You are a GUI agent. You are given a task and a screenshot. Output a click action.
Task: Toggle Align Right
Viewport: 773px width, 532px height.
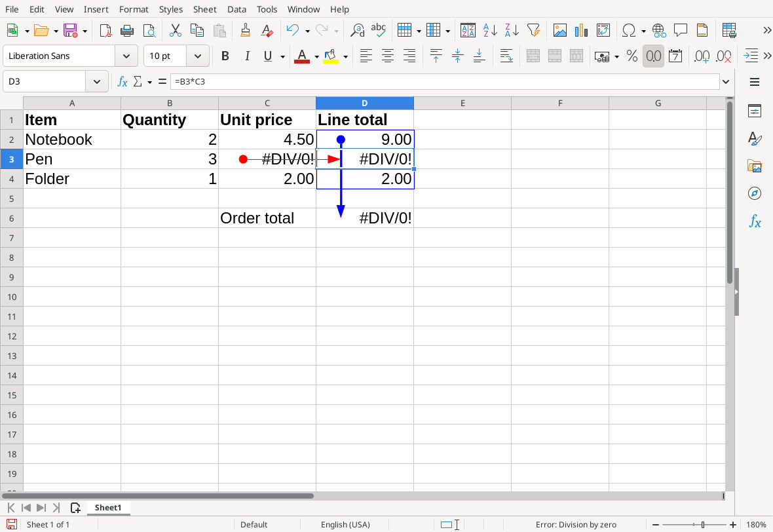[x=409, y=56]
